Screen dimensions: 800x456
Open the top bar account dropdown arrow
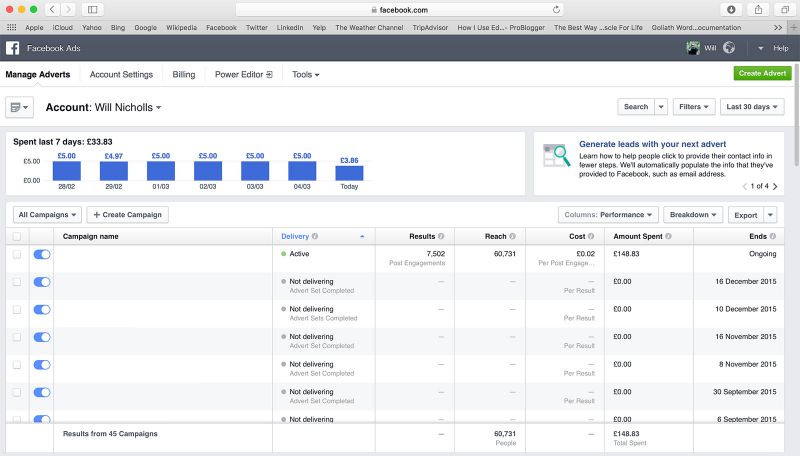tap(760, 48)
